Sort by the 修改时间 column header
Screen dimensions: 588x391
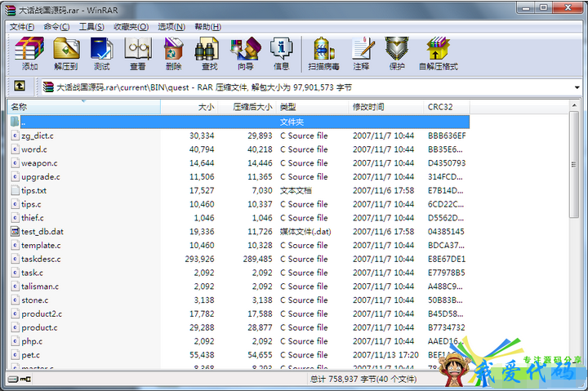pyautogui.click(x=386, y=107)
